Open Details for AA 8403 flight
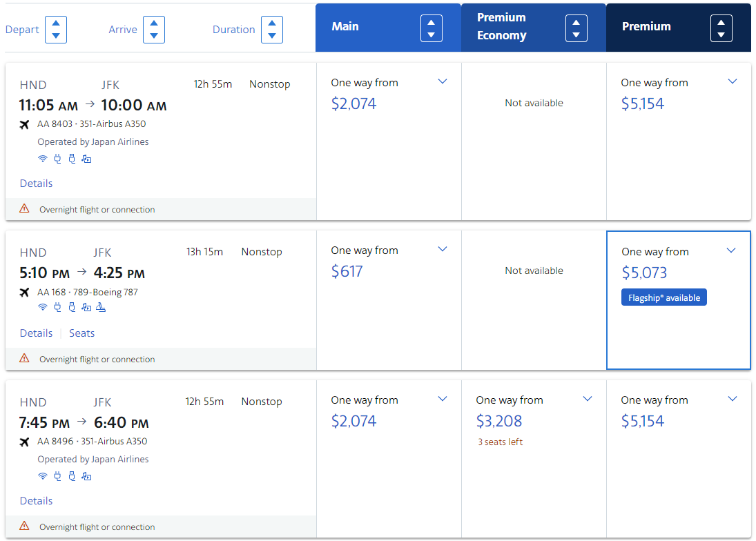The image size is (756, 541). point(36,184)
